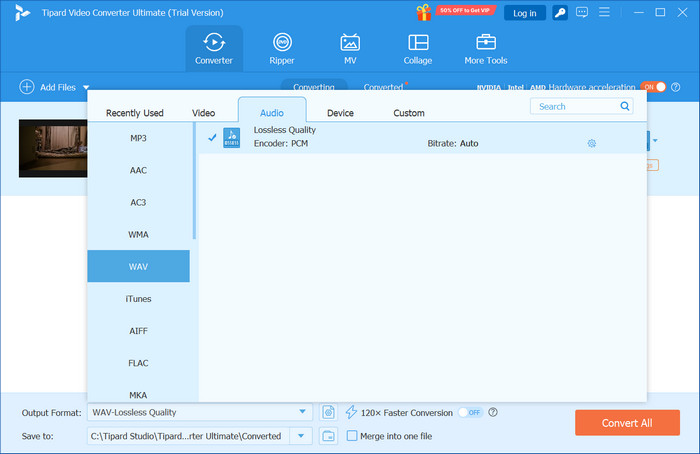
Task: Open the Converting tab
Action: [x=313, y=85]
